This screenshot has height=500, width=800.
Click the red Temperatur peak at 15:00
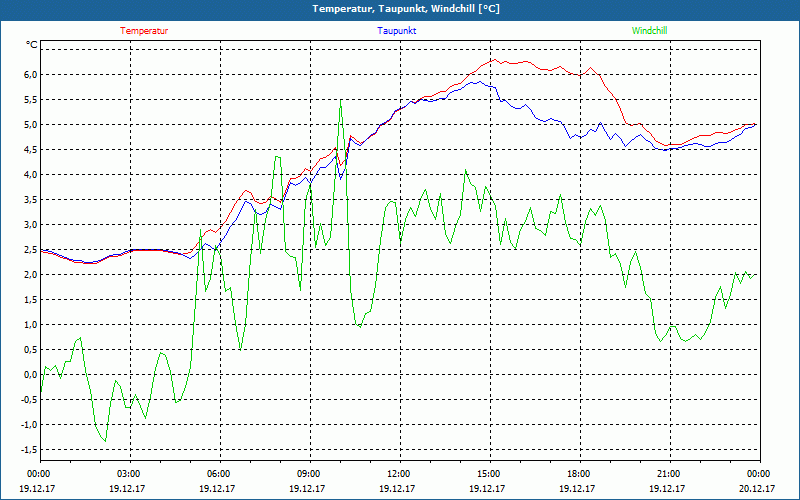(494, 60)
